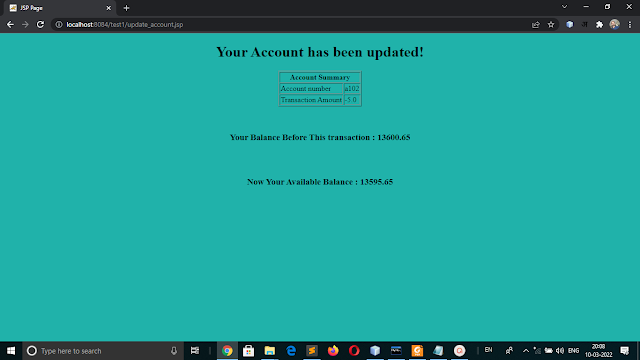
Task: Open the orange PDF app in taskbar
Action: pyautogui.click(x=417, y=351)
